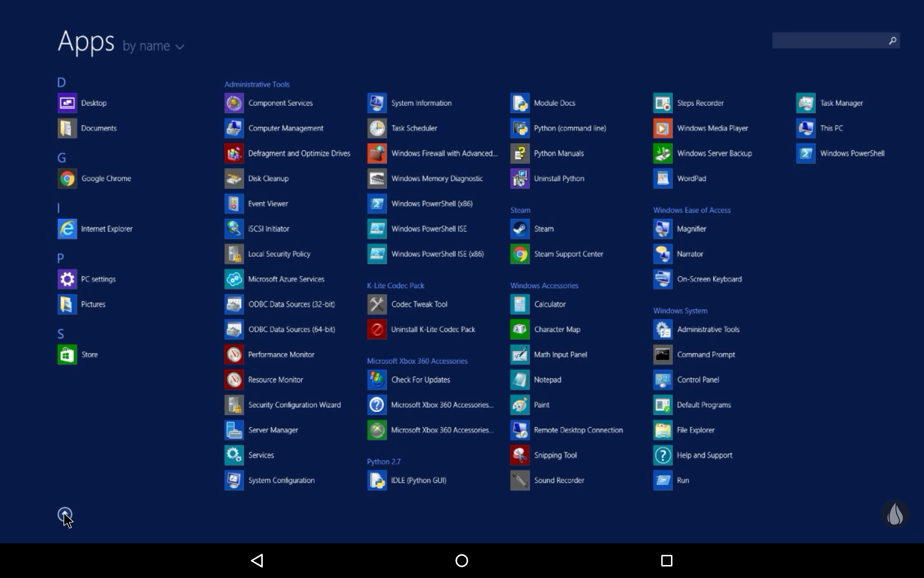Open the Task Scheduler clock icon
This screenshot has height=578, width=924.
tap(377, 128)
